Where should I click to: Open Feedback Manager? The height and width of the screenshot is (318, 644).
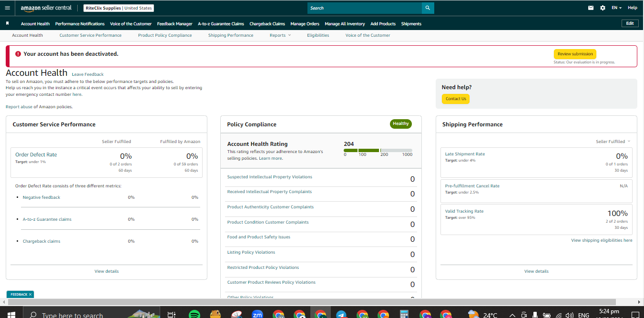(174, 24)
